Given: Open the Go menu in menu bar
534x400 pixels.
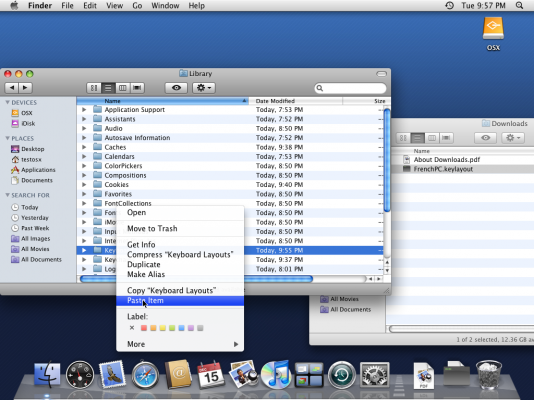Looking at the screenshot, I should (x=137, y=5).
